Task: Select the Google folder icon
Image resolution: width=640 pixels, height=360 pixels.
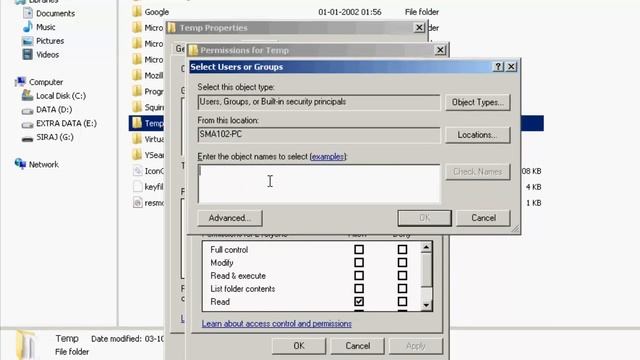Action: click(x=137, y=11)
